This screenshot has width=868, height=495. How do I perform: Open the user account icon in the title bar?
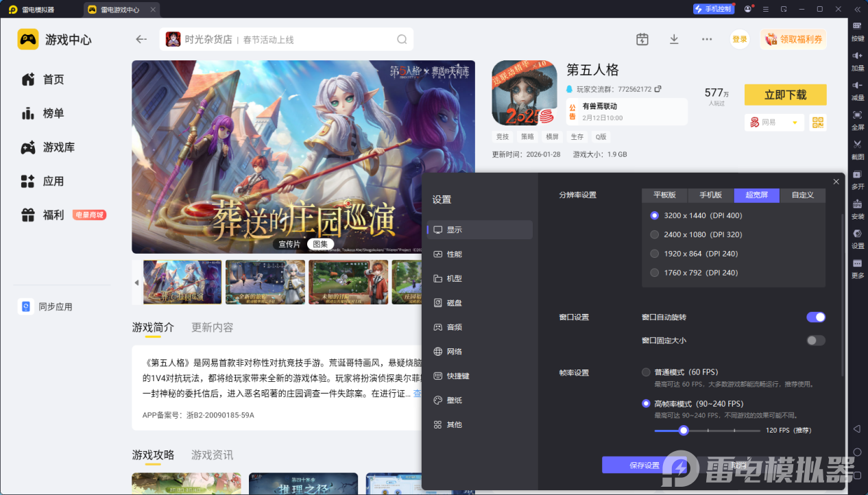tap(747, 10)
